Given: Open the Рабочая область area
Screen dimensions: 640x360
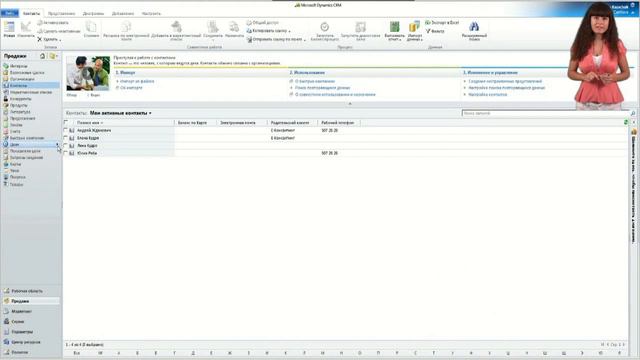Looking at the screenshot, I should pos(27,291).
